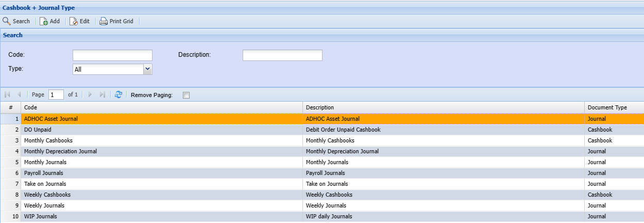Sort by the Document Type column header
This screenshot has height=223, width=644.
(x=614, y=107)
